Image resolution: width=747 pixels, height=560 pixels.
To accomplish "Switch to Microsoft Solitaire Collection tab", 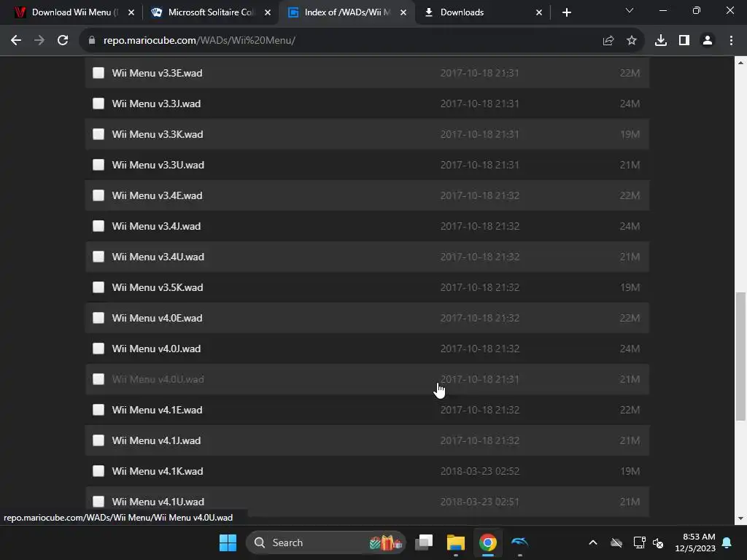I will (x=209, y=12).
